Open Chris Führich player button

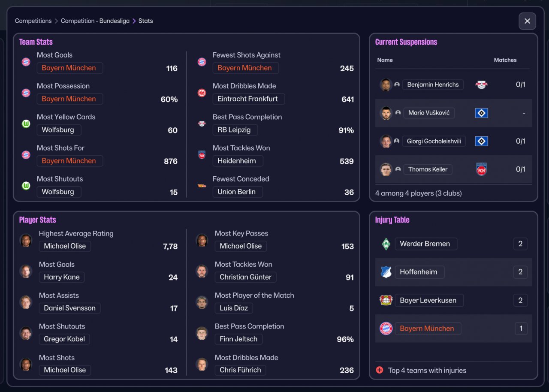(240, 370)
